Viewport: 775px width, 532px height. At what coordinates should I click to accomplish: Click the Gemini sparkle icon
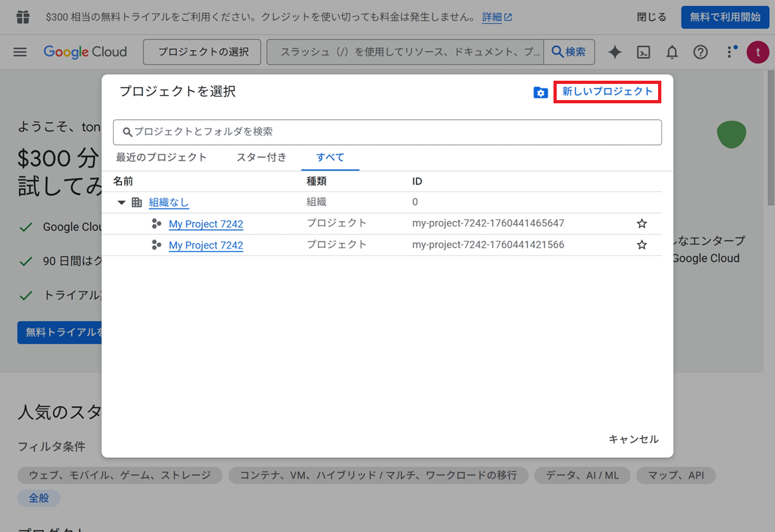(615, 52)
